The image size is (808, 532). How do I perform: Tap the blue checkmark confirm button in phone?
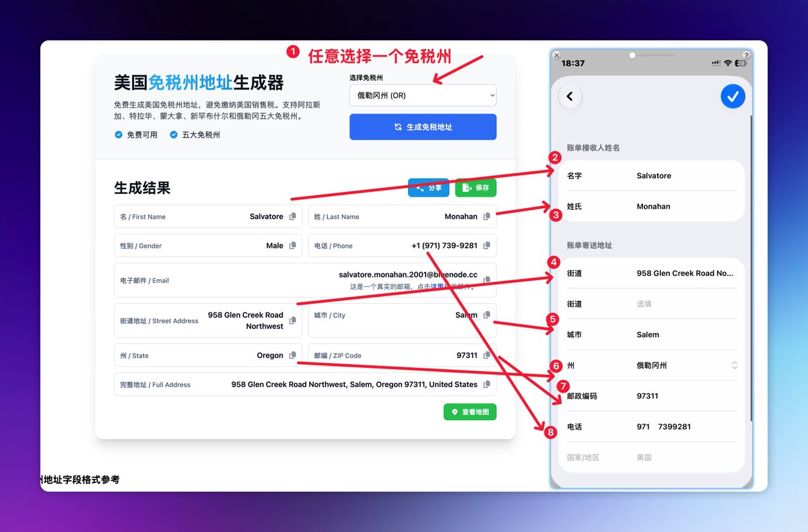(x=733, y=96)
